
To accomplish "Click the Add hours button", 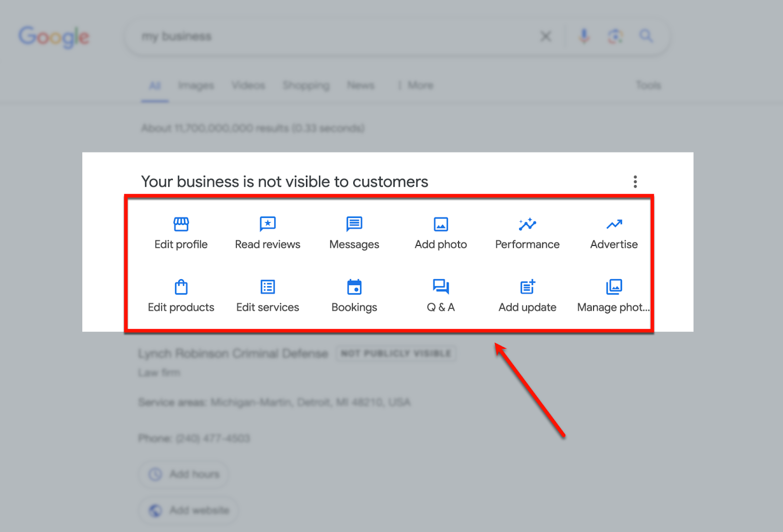I will click(x=184, y=474).
